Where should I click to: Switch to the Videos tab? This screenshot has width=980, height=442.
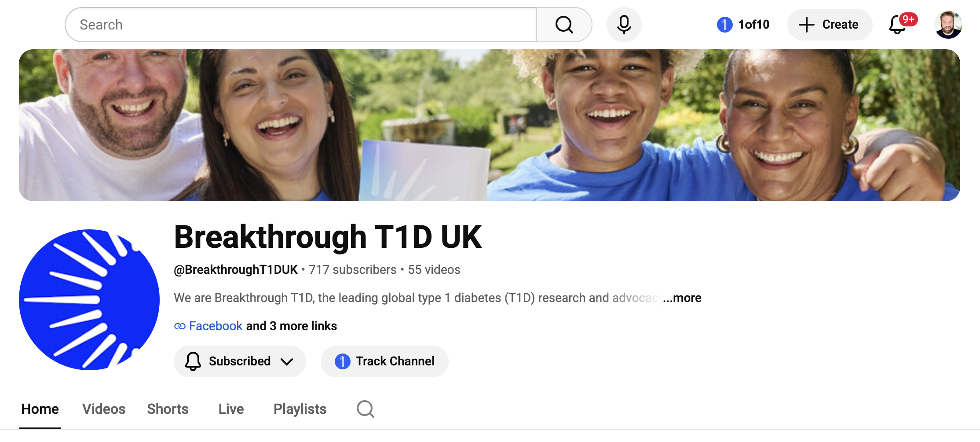104,409
